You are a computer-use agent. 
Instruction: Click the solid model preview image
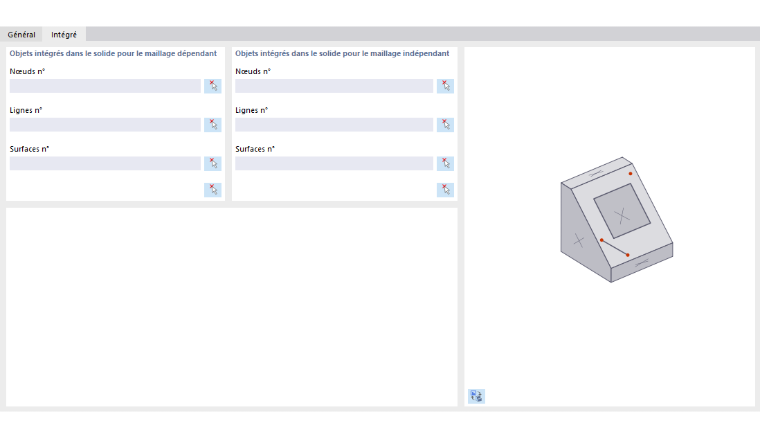(x=617, y=219)
